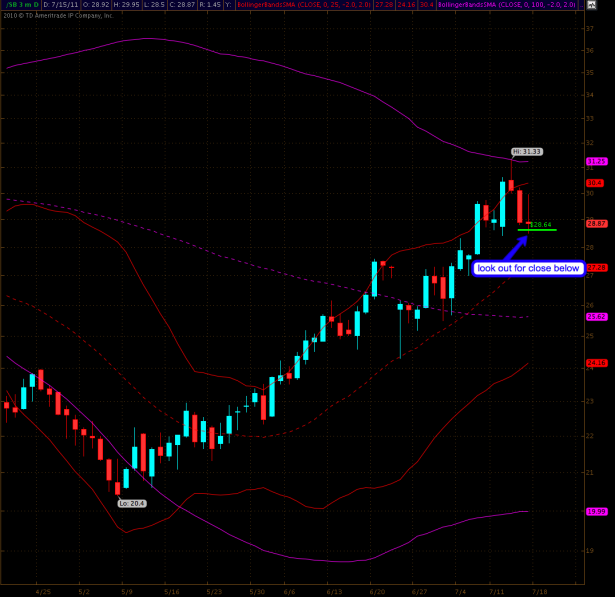Click the 30.4 red price axis label
Screen dimensions: 615x597
click(x=596, y=183)
